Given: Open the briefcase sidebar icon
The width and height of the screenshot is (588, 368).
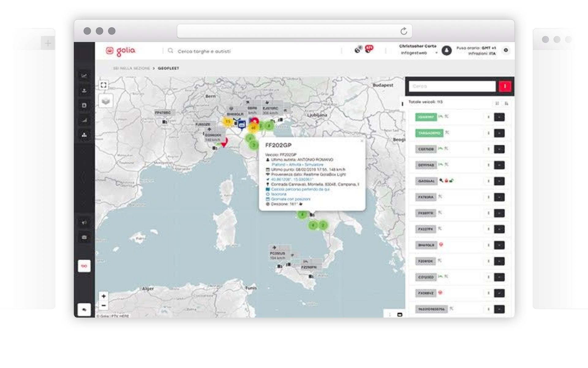Looking at the screenshot, I should tap(84, 237).
